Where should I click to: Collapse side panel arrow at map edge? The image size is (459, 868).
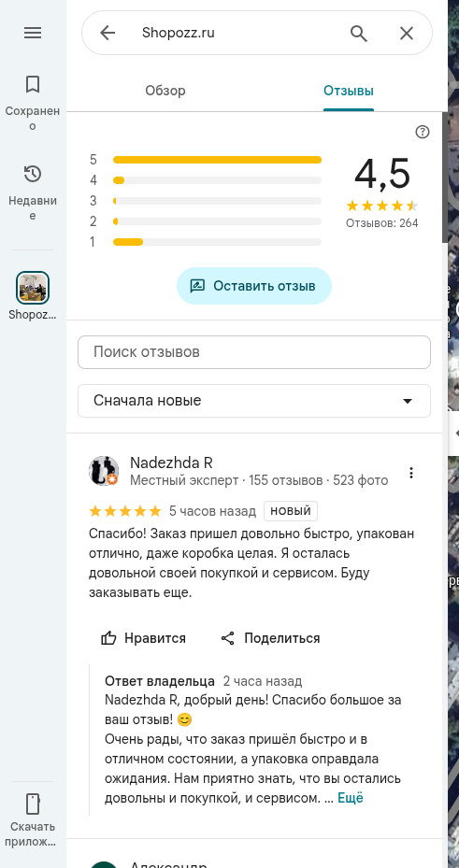click(455, 433)
